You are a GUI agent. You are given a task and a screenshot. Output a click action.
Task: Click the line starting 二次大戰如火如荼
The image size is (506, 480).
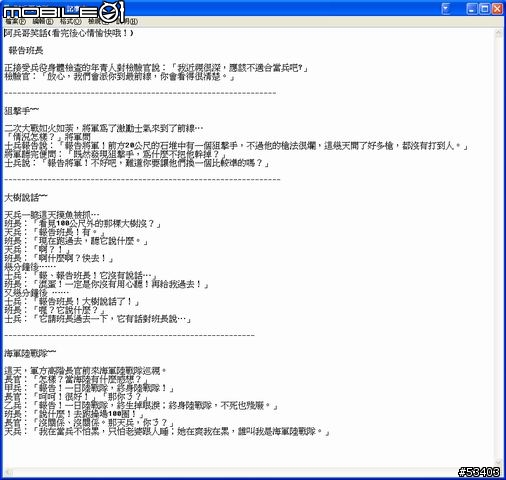click(x=104, y=128)
